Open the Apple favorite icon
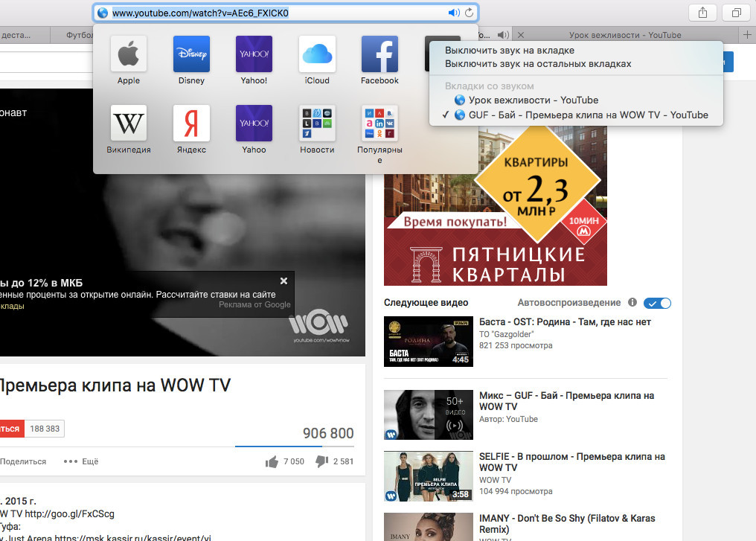The height and width of the screenshot is (541, 756). pos(129,54)
